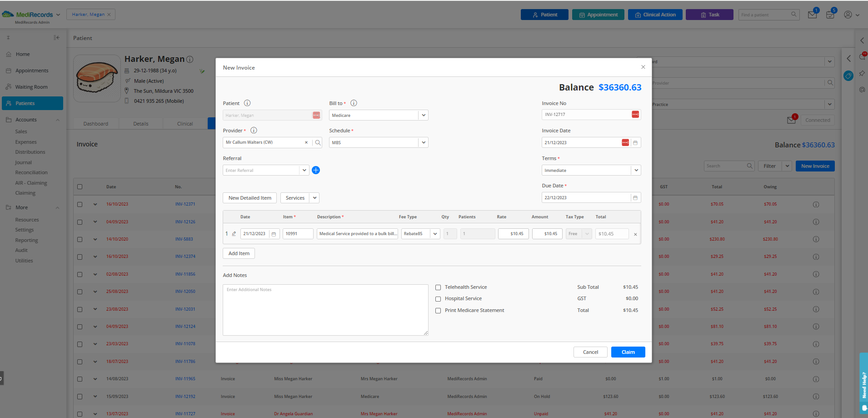Screen dimensions: 868x418
Task: Enable the Telehealth Service checkbox
Action: pos(438,287)
